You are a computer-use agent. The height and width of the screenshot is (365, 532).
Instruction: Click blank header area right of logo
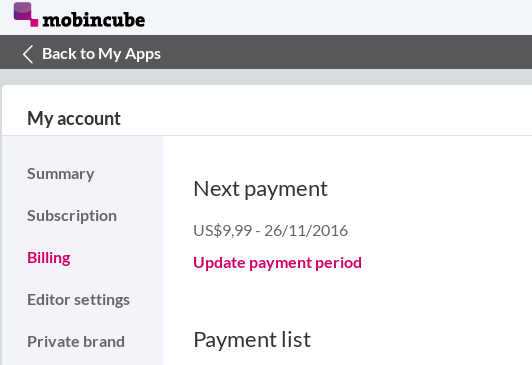pos(339,17)
